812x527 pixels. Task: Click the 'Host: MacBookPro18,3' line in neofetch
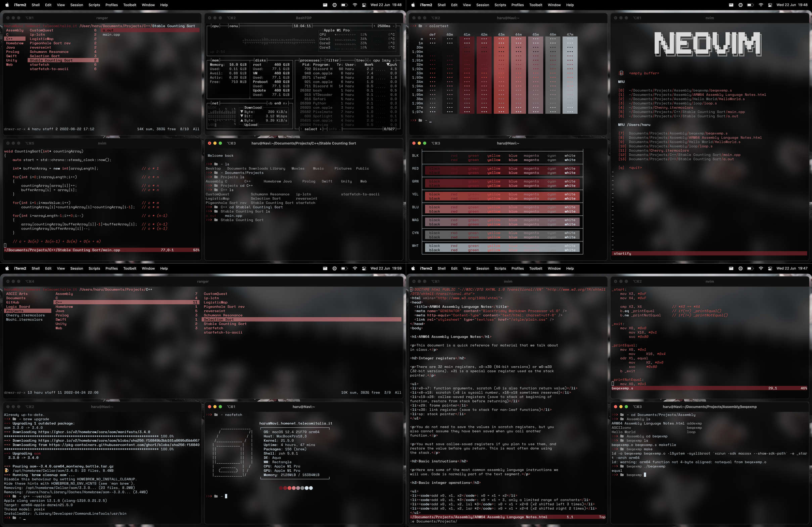tap(285, 436)
